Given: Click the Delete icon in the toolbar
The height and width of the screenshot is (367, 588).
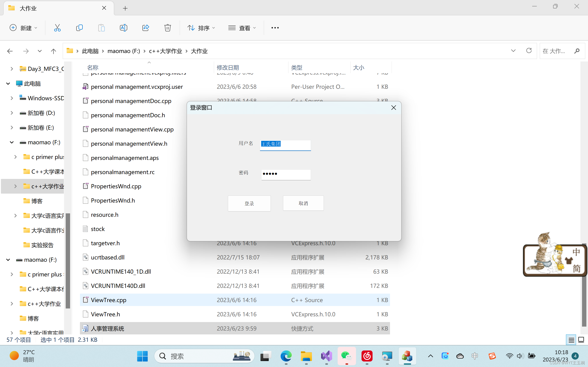Looking at the screenshot, I should [x=167, y=28].
